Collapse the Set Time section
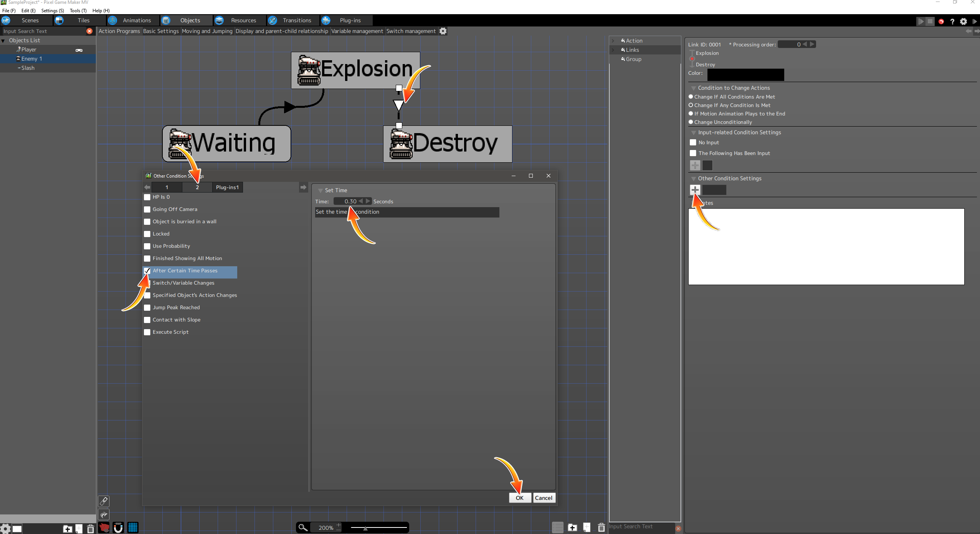Viewport: 980px width, 534px height. (x=320, y=191)
